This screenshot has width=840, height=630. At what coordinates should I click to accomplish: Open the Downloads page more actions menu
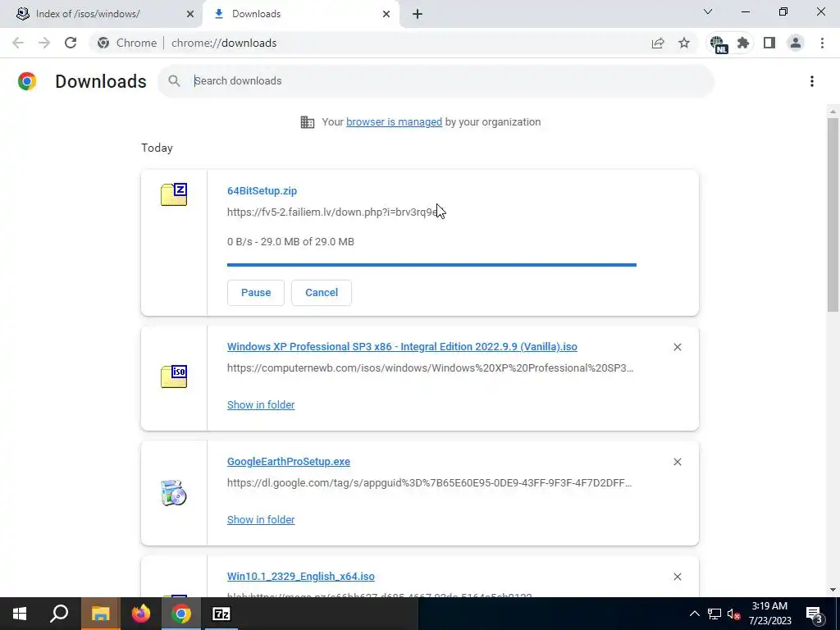[812, 81]
